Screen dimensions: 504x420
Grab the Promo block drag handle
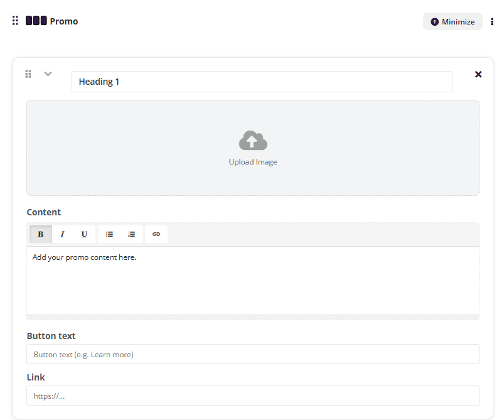click(x=15, y=21)
